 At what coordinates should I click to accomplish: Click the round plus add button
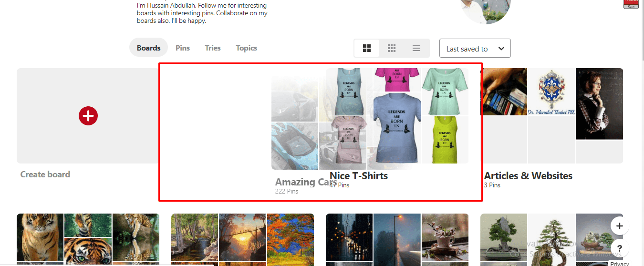click(x=619, y=226)
